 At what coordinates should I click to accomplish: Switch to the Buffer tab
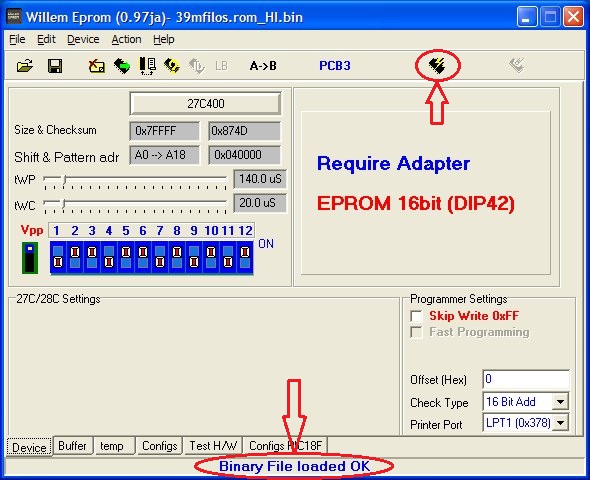[72, 446]
